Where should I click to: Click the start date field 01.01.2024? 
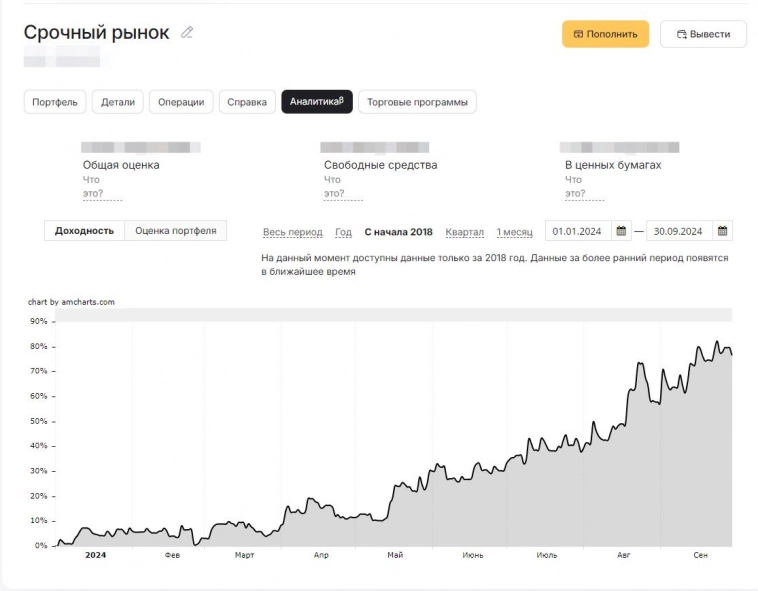tap(577, 231)
